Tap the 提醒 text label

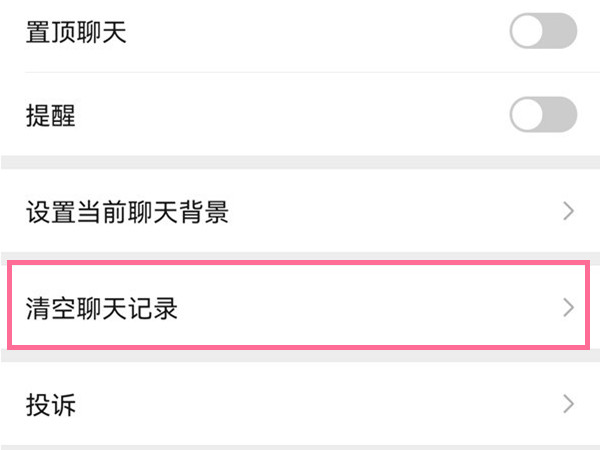tap(50, 116)
